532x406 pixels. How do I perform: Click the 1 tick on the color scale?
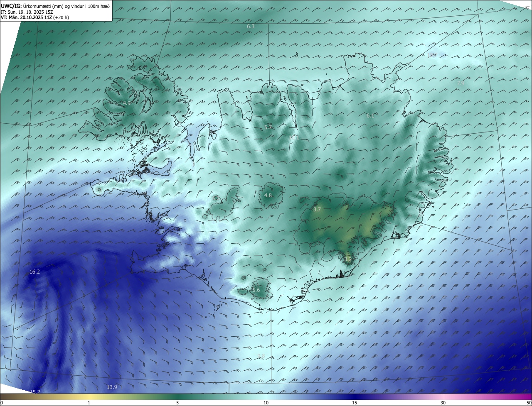click(89, 403)
